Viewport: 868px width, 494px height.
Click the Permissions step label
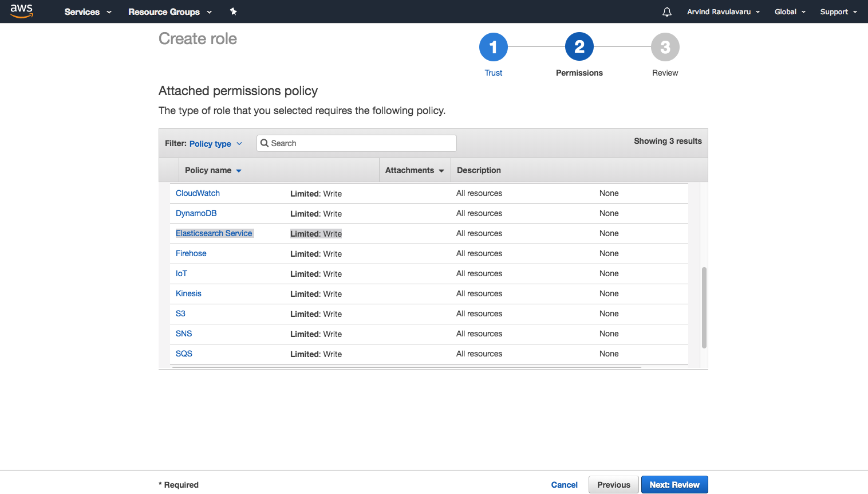pyautogui.click(x=579, y=73)
